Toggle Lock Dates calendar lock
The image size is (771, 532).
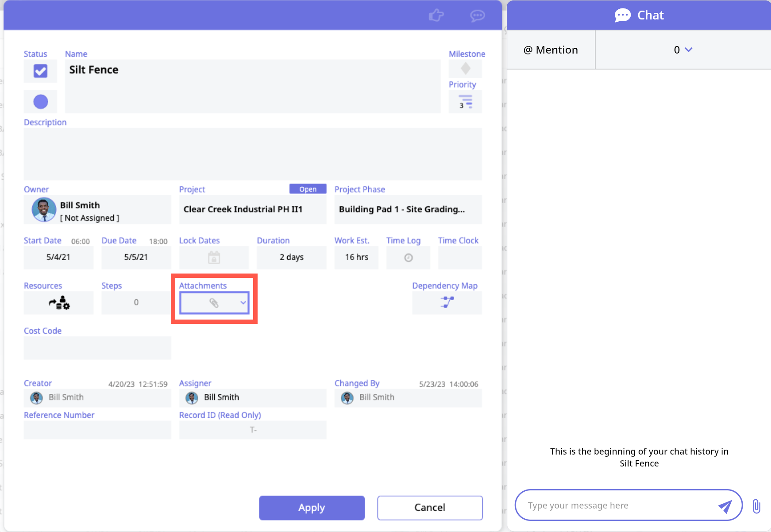click(x=214, y=258)
